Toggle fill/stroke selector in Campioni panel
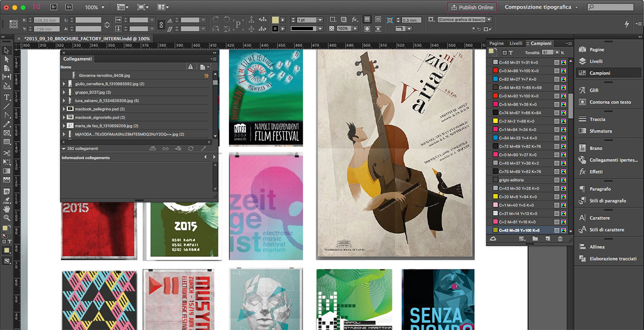 point(492,52)
